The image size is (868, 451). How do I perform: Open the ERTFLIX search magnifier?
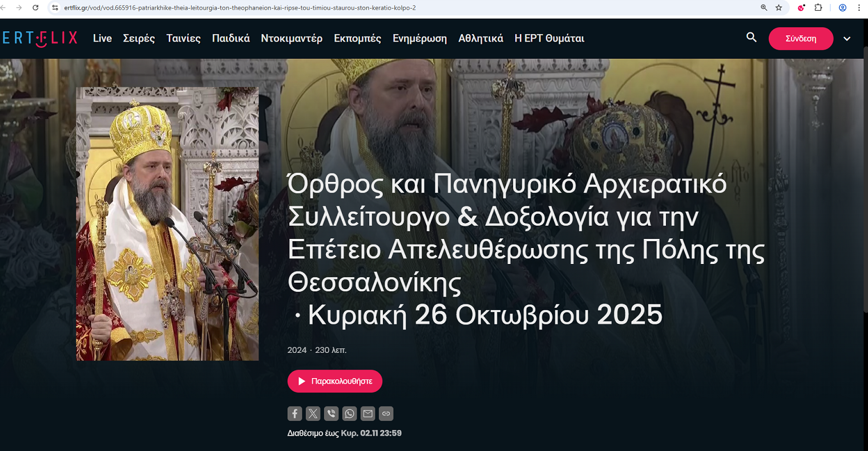tap(752, 38)
